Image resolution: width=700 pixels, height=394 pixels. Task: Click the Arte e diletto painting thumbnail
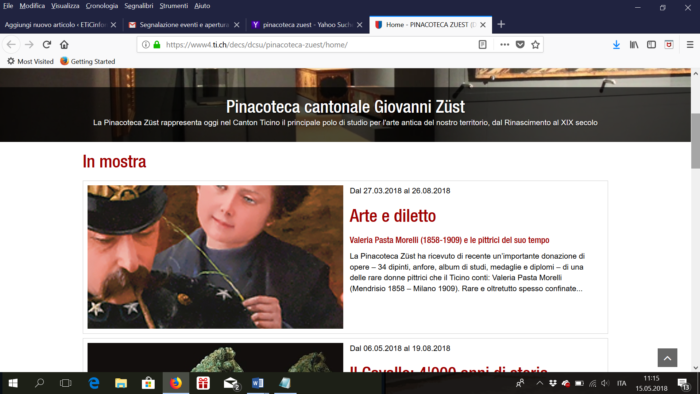tap(215, 257)
